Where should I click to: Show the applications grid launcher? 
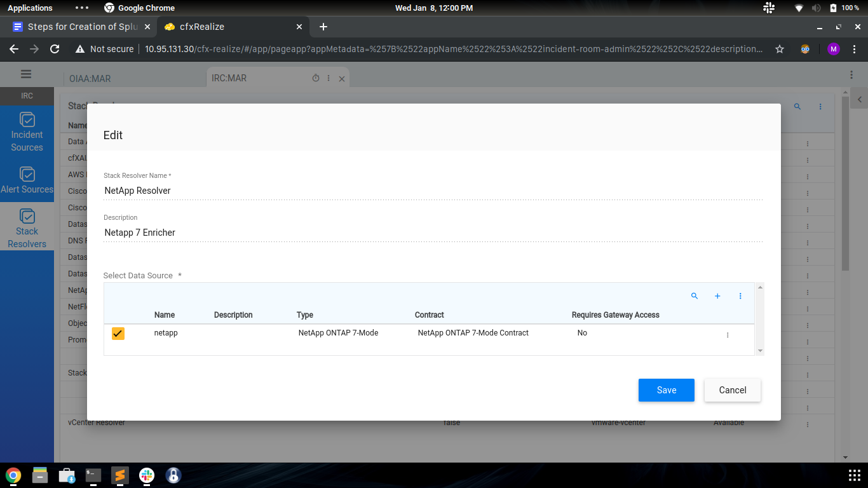855,475
